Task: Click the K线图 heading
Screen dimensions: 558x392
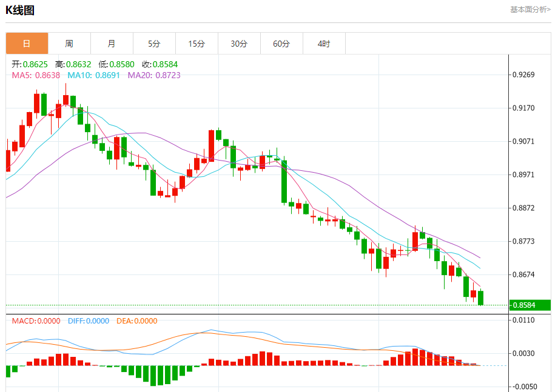Action: pos(20,10)
